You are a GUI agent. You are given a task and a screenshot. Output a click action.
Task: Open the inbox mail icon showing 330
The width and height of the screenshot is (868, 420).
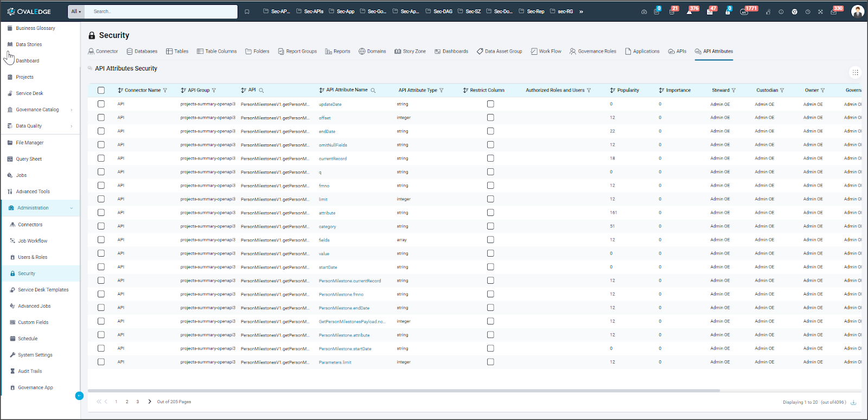(834, 11)
